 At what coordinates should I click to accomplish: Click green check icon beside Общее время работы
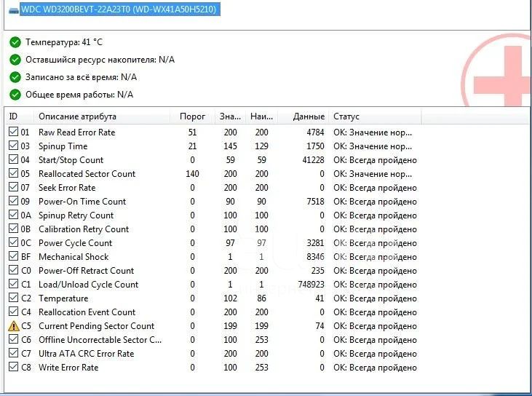point(15,95)
